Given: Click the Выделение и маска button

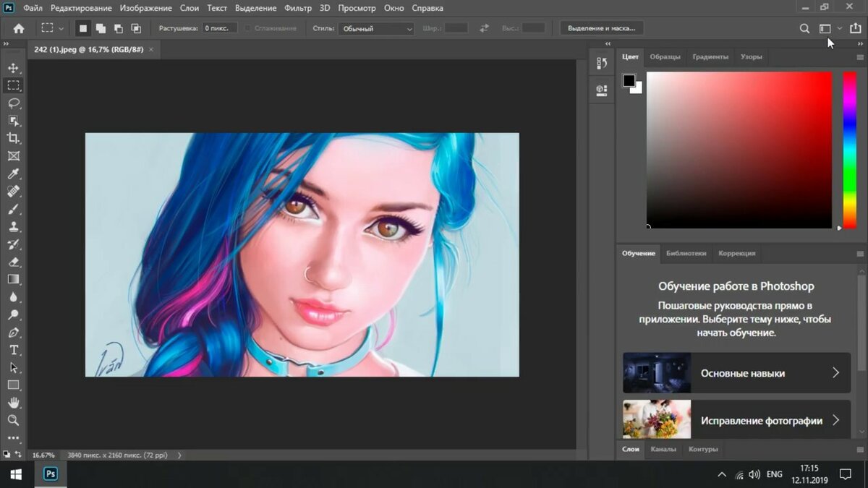Looking at the screenshot, I should pos(602,28).
